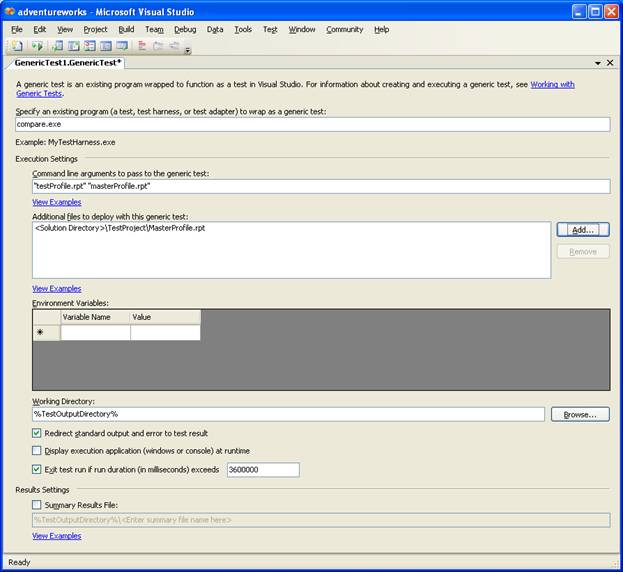The image size is (623, 572).
Task: Maximize the Visual Studio window
Action: 595,12
